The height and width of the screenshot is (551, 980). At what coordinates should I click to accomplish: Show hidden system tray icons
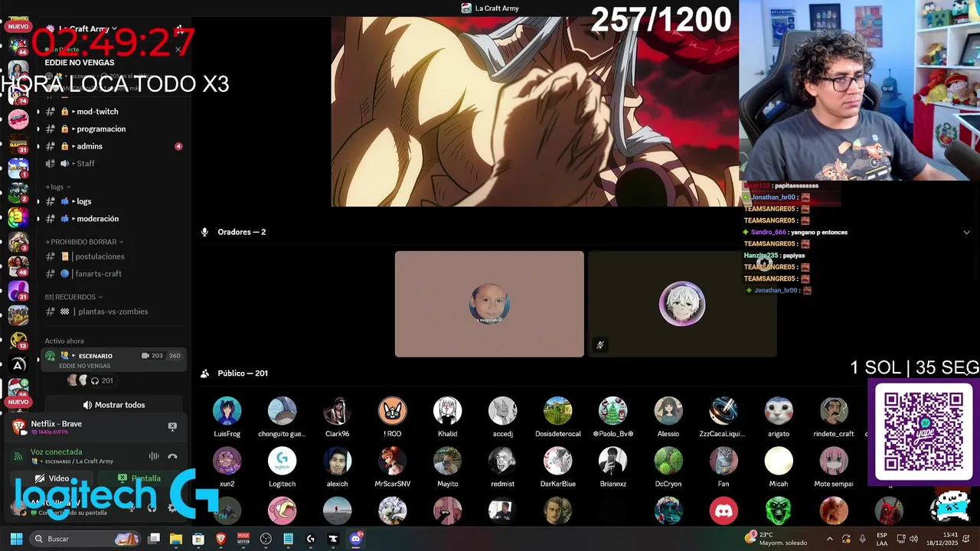point(829,539)
